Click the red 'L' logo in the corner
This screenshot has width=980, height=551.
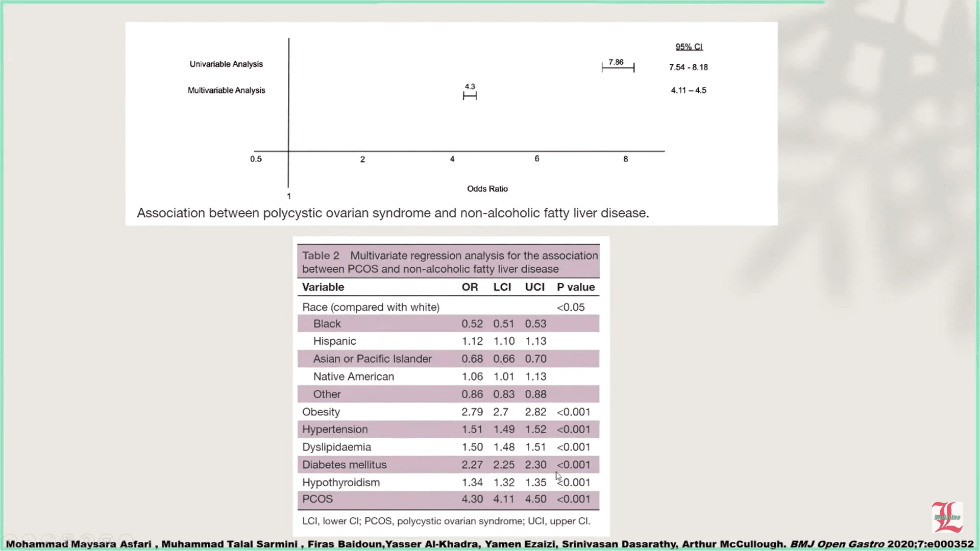coord(947,517)
